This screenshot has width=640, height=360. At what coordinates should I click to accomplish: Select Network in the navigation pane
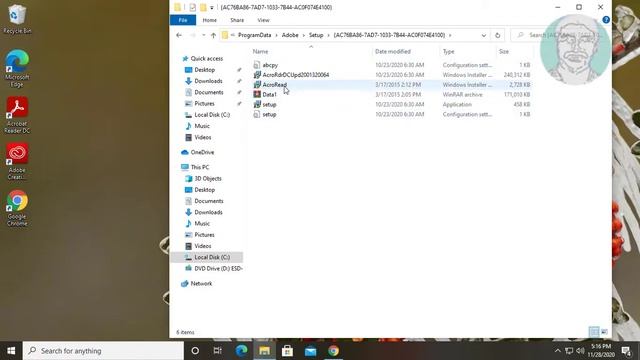201,284
